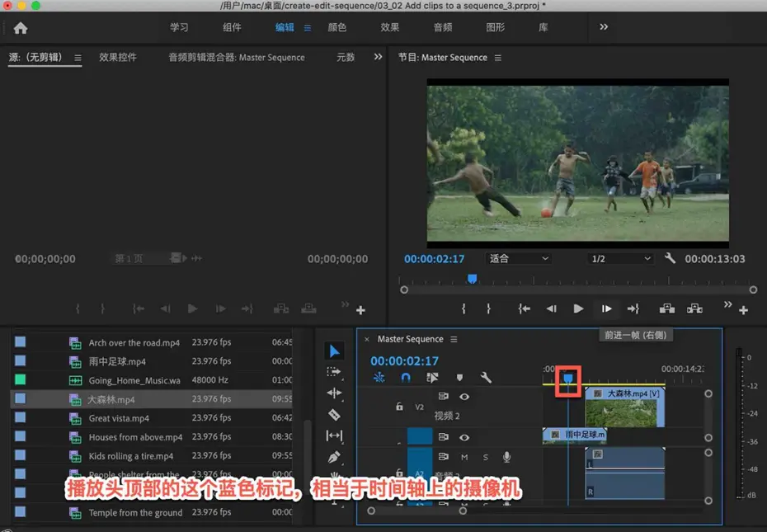Click the Lift button in Program monitor

point(667,308)
